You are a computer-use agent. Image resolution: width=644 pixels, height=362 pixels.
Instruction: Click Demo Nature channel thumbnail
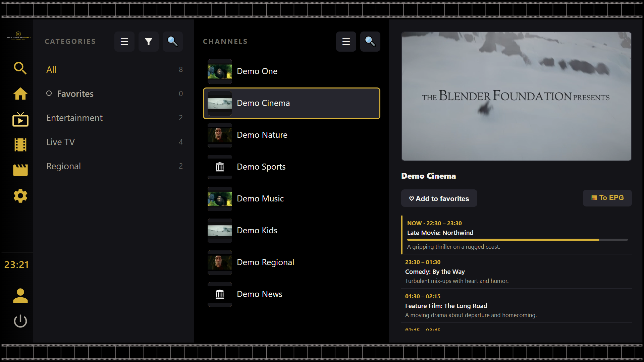pyautogui.click(x=220, y=135)
